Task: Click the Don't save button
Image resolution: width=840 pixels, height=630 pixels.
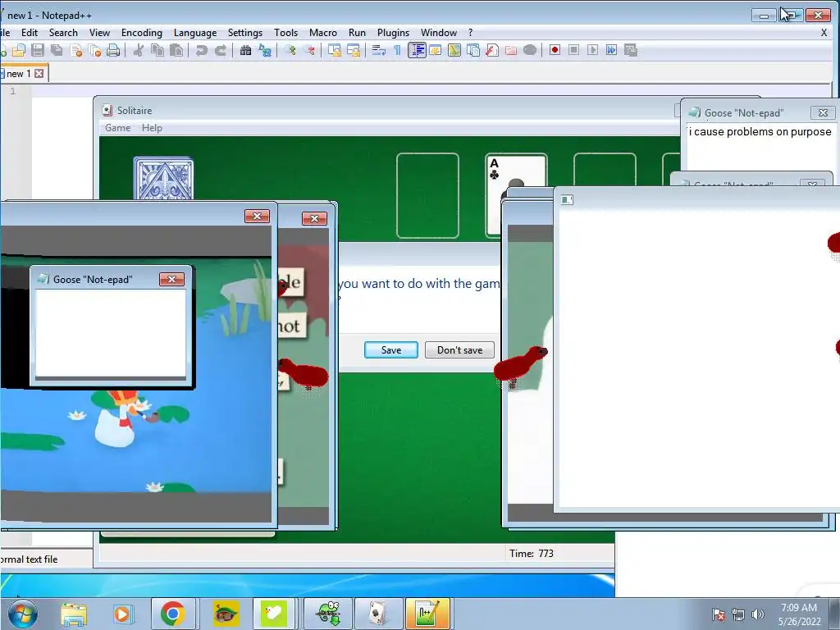Action: pos(459,349)
